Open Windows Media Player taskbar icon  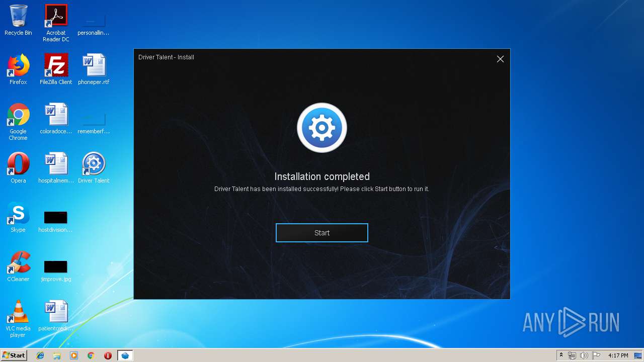point(74,355)
